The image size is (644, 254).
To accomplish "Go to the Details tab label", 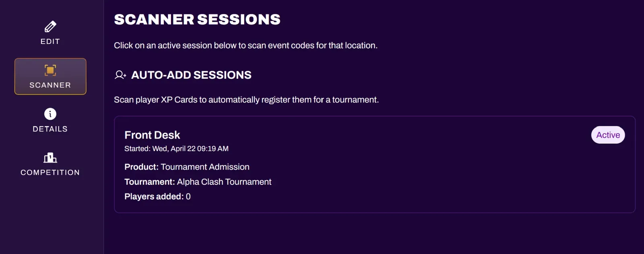I will (50, 129).
